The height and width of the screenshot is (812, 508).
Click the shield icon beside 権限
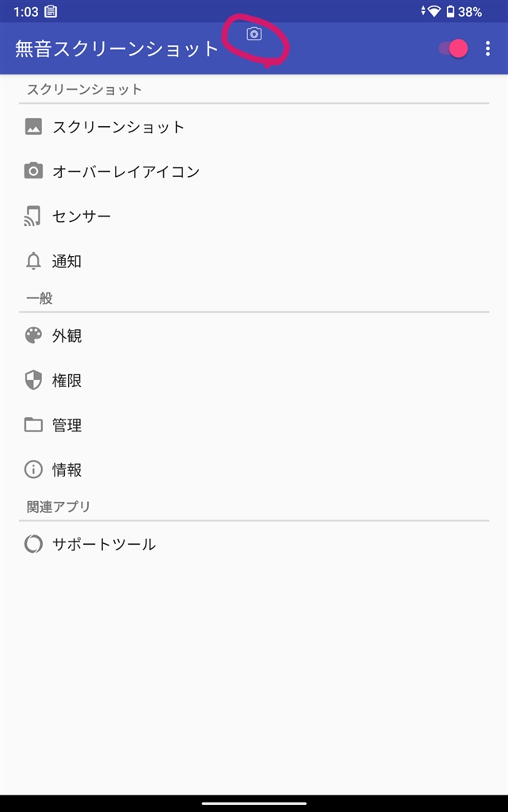pos(33,380)
